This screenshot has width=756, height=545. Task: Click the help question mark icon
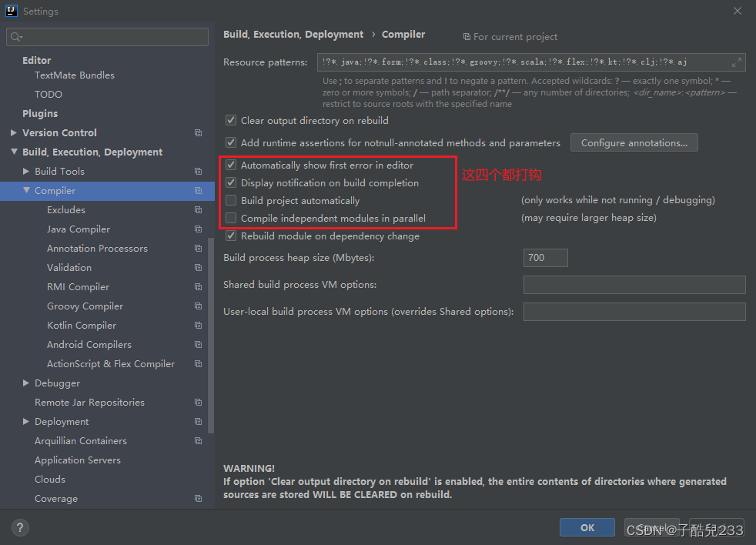(x=19, y=527)
